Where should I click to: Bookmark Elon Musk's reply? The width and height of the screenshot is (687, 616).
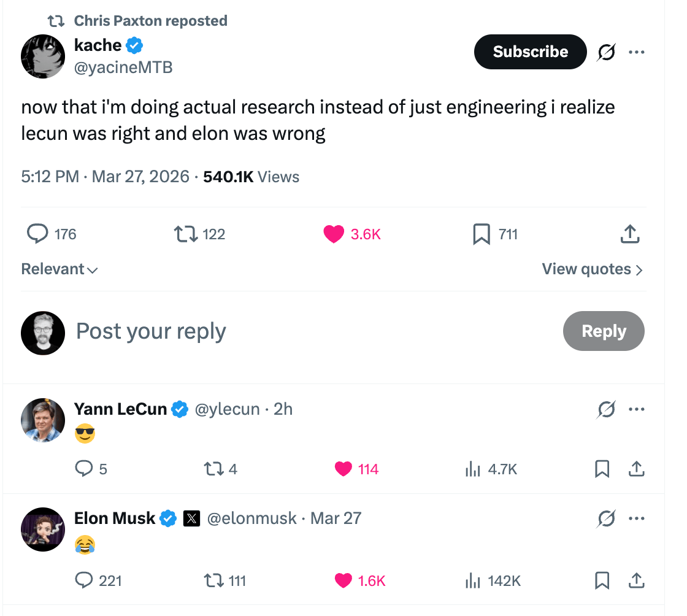point(602,580)
